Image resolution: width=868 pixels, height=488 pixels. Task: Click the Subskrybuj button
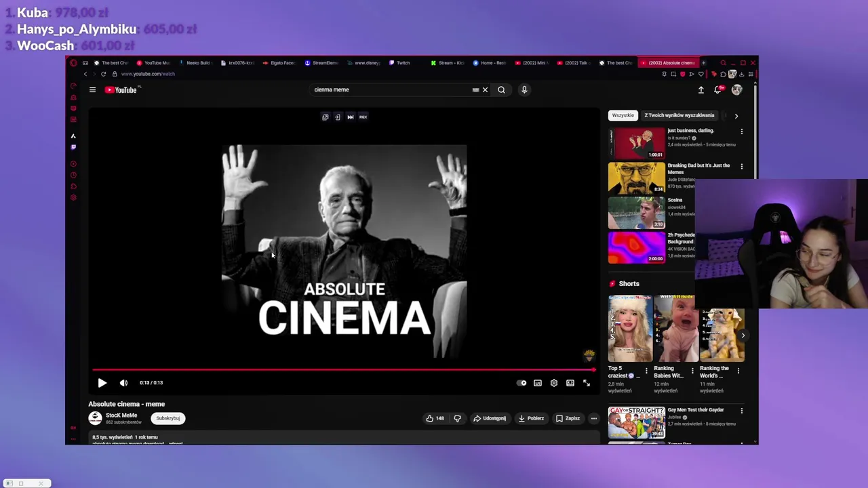(168, 418)
